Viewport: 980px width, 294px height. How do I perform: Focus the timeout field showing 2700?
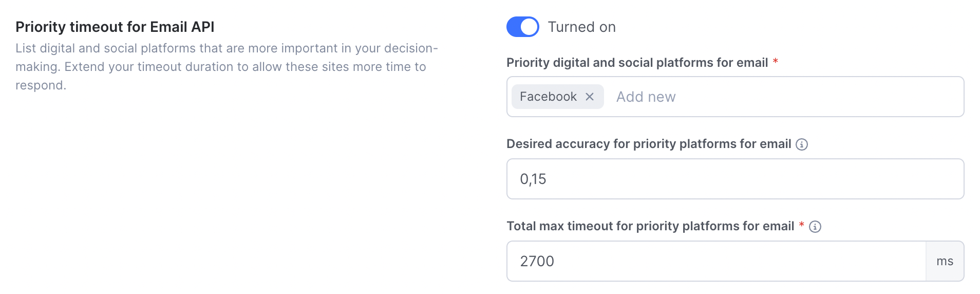pos(717,261)
